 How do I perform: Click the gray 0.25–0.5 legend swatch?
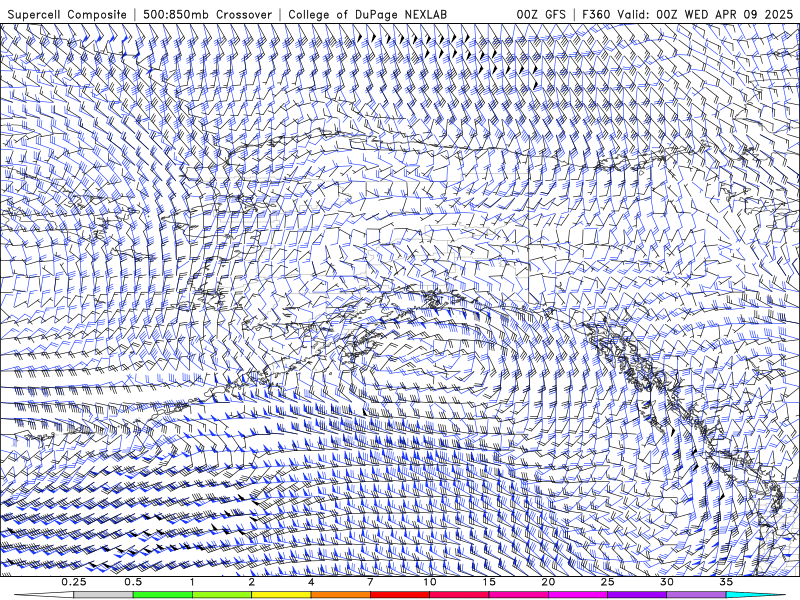pos(103,595)
